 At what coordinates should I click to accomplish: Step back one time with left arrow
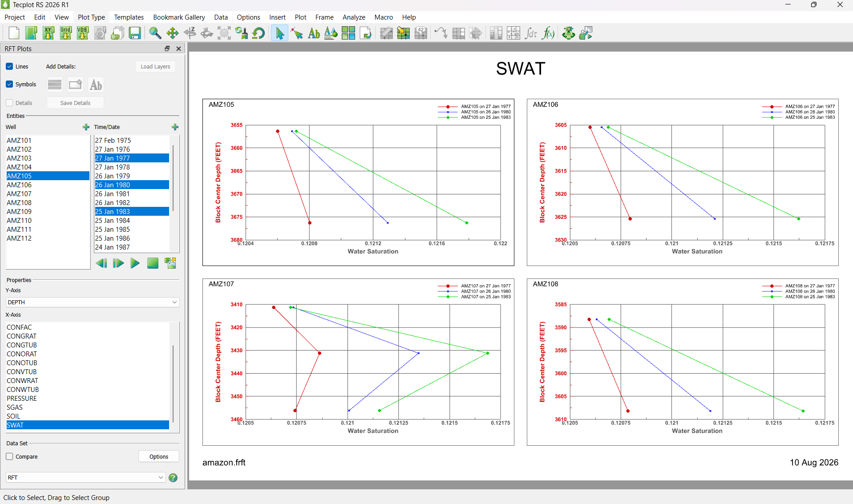point(101,263)
